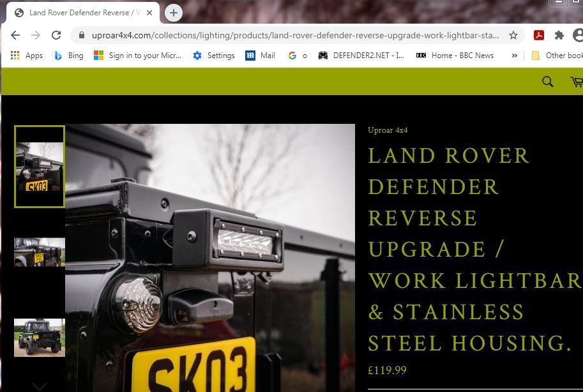Go forward using the forward arrow
This screenshot has width=583, height=392.
click(36, 35)
